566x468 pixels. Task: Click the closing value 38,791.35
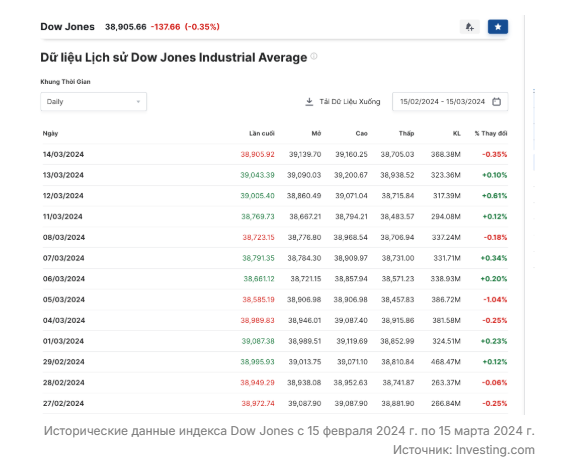click(x=258, y=258)
